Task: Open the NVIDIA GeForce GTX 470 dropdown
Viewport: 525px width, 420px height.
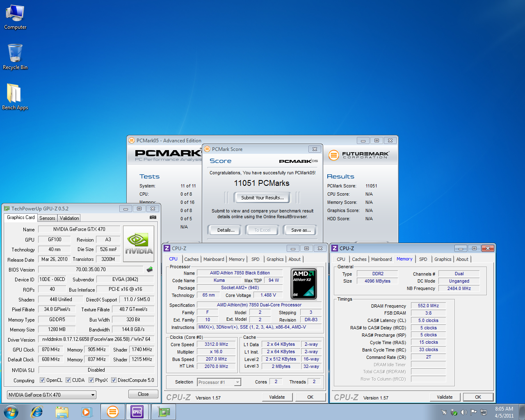Action: coord(52,395)
